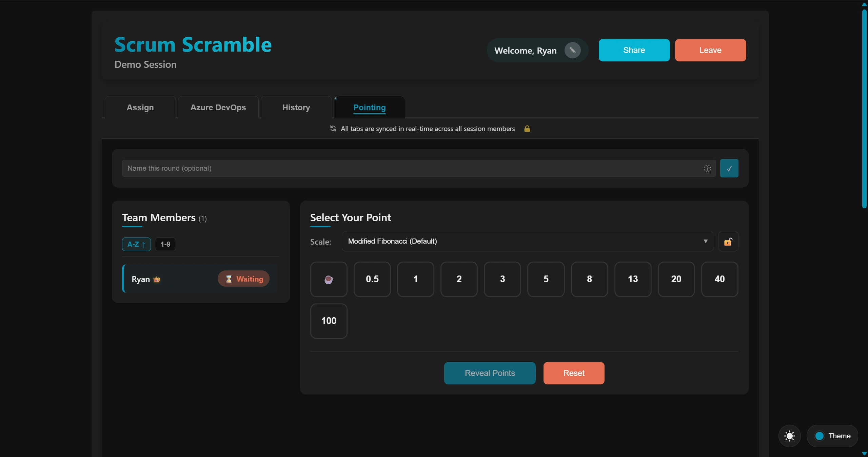Click the round name input field

point(373,168)
